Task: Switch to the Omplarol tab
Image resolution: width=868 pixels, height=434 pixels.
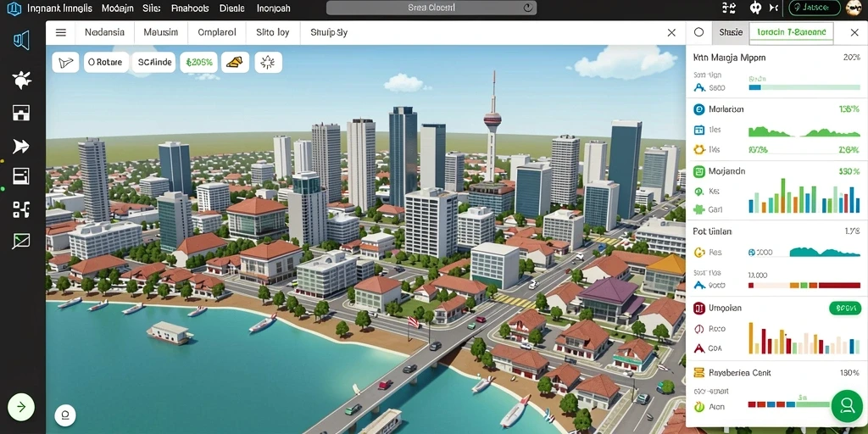Action: pos(217,33)
